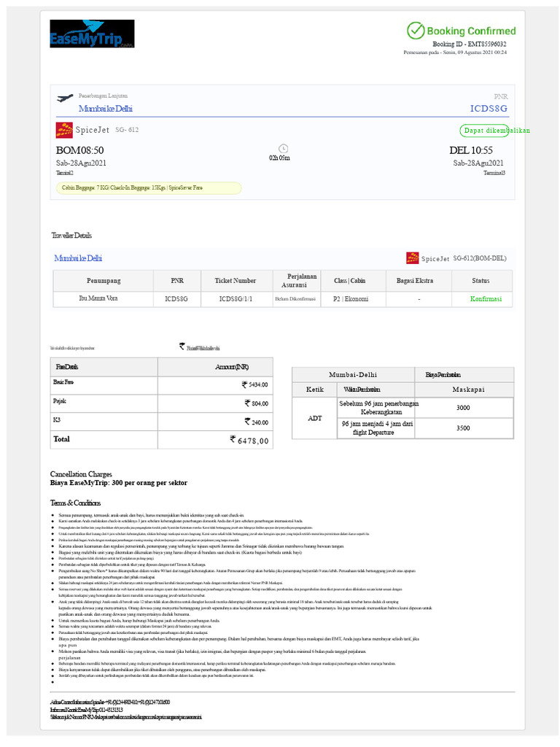
Task: Click departure time BOM 08:50
Action: (79, 150)
